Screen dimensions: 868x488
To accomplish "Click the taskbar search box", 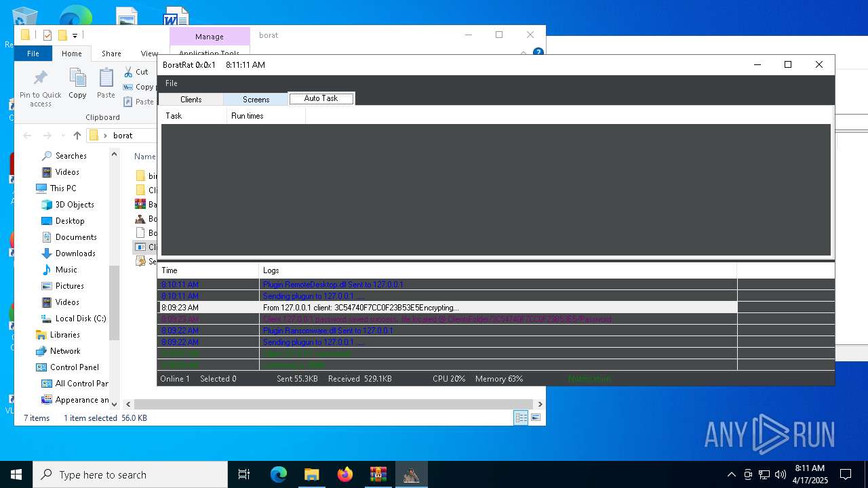I will (130, 474).
